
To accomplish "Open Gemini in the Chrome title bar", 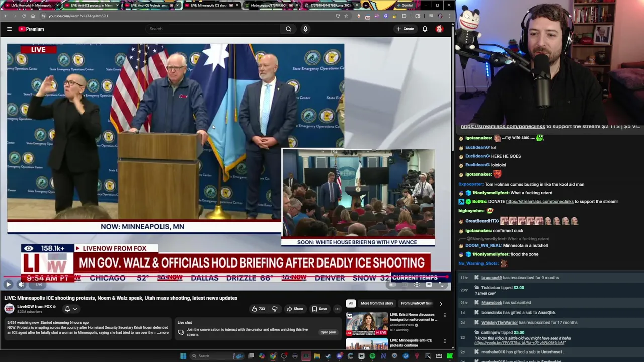I will (404, 5).
